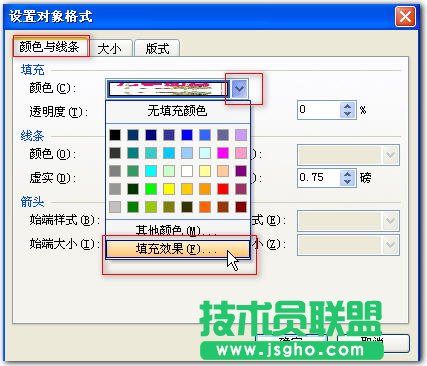This screenshot has height=366, width=427.
Task: Pick the bright cyan swatch
Action: (x=151, y=171)
